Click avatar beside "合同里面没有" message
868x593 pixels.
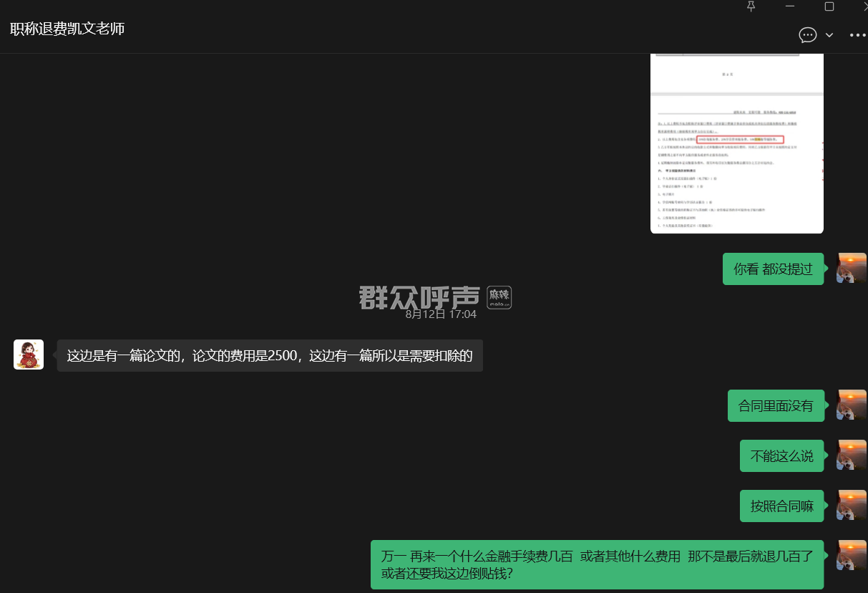(x=852, y=405)
